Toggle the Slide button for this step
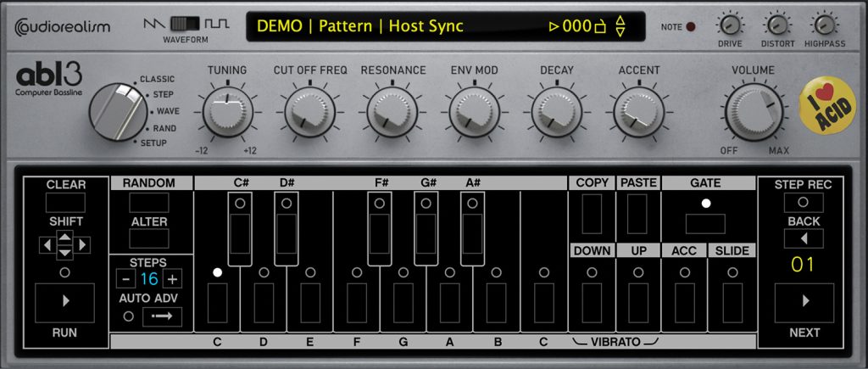The height and width of the screenshot is (369, 868). tap(732, 302)
